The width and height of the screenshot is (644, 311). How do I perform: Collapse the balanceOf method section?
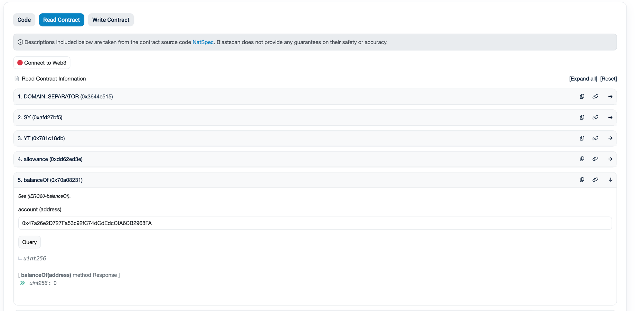click(610, 180)
